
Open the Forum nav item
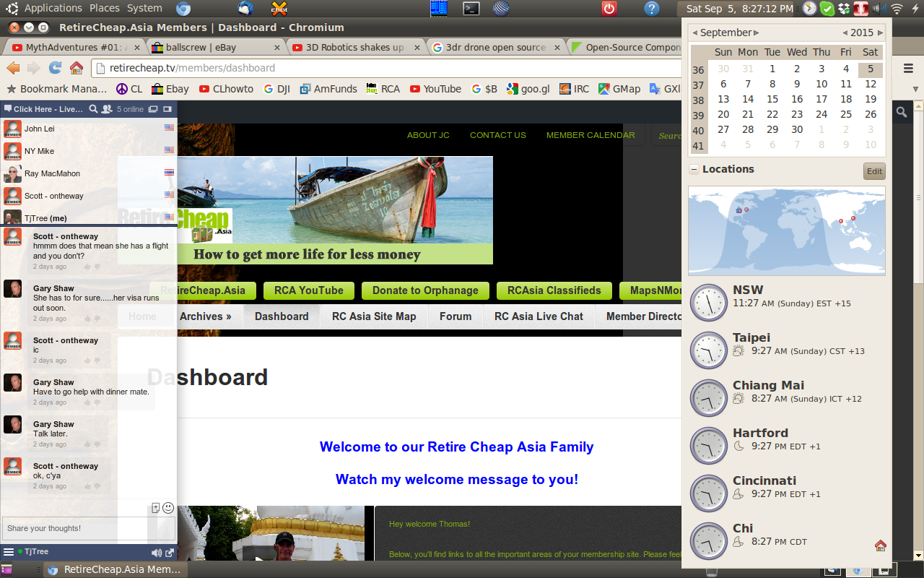(x=456, y=316)
